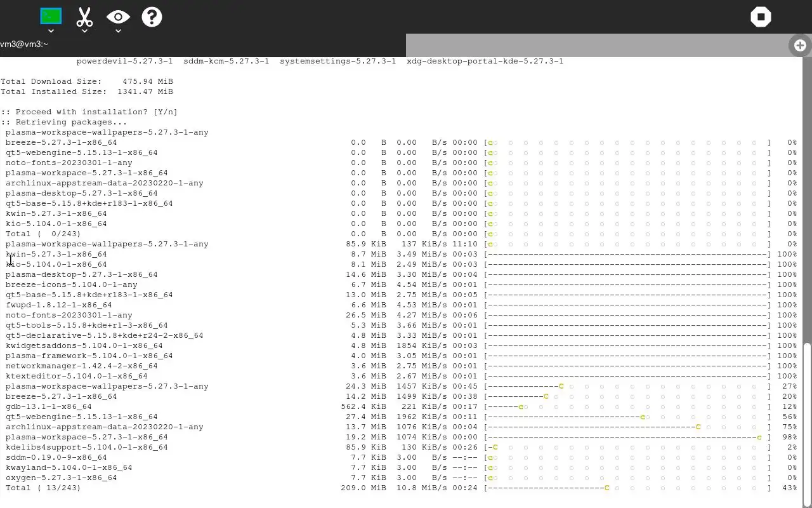The width and height of the screenshot is (812, 508).
Task: Click the eye view icon
Action: tap(118, 17)
